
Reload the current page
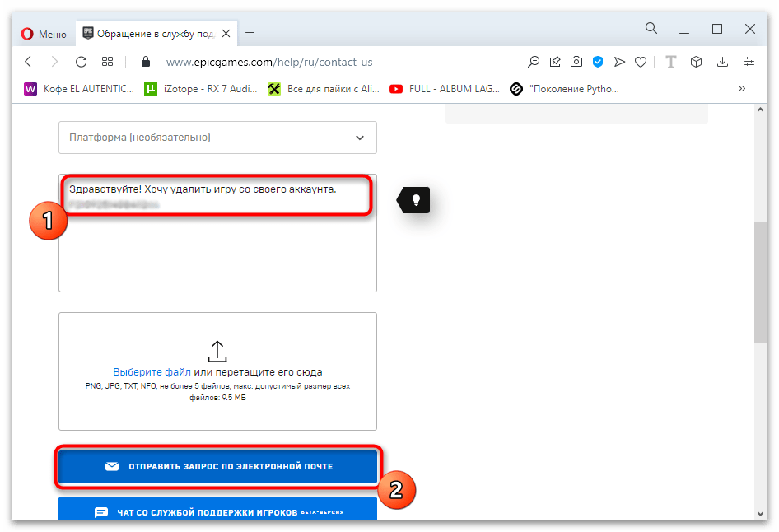click(x=81, y=62)
